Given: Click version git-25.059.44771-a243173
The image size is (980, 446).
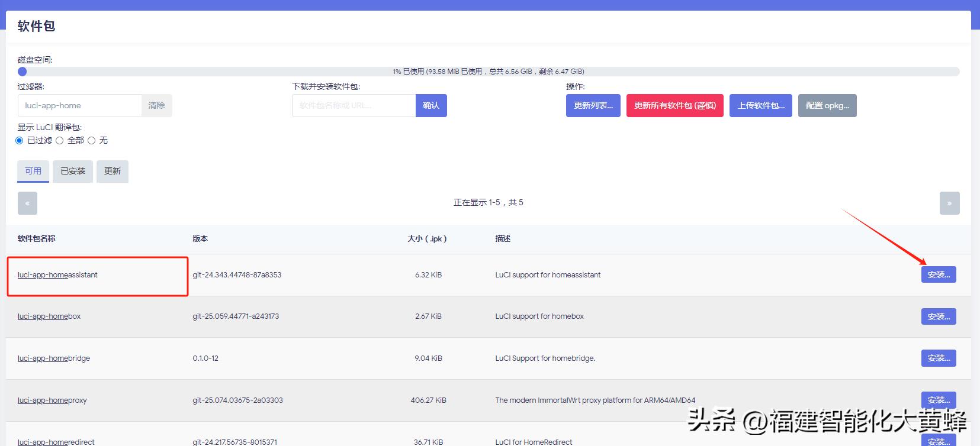Looking at the screenshot, I should (236, 316).
